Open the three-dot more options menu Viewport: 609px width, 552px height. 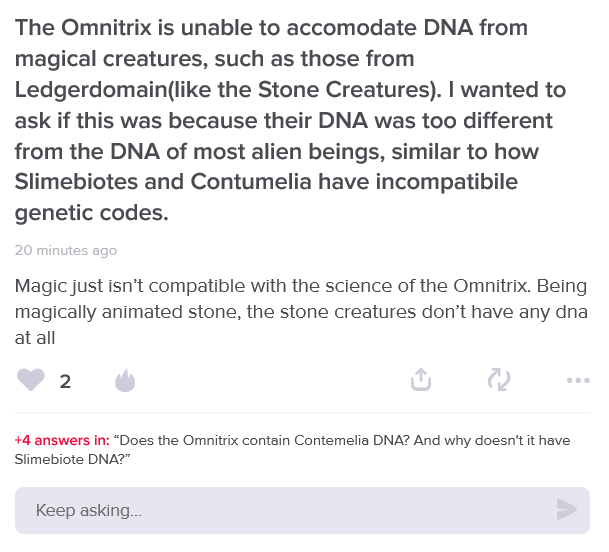pyautogui.click(x=577, y=380)
